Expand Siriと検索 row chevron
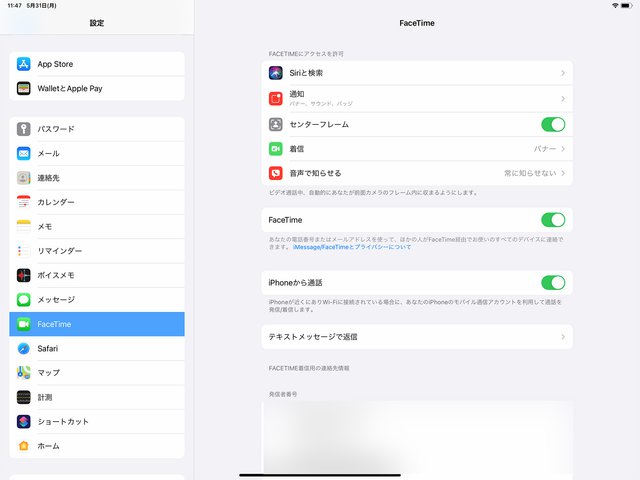 point(563,73)
